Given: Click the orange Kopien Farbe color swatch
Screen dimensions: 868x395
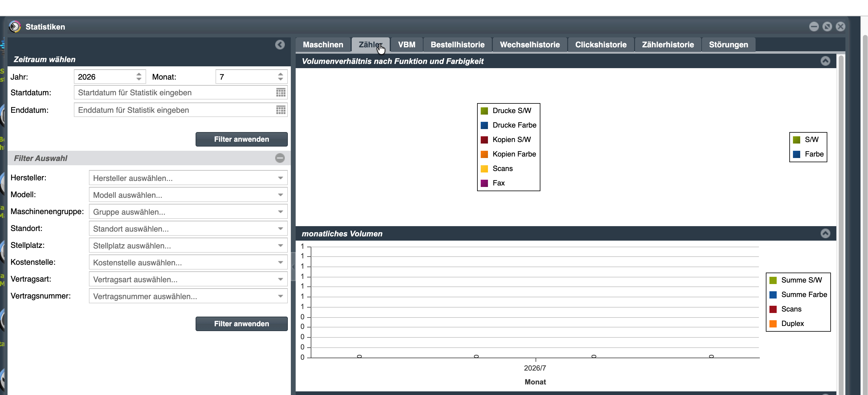Looking at the screenshot, I should click(x=484, y=154).
